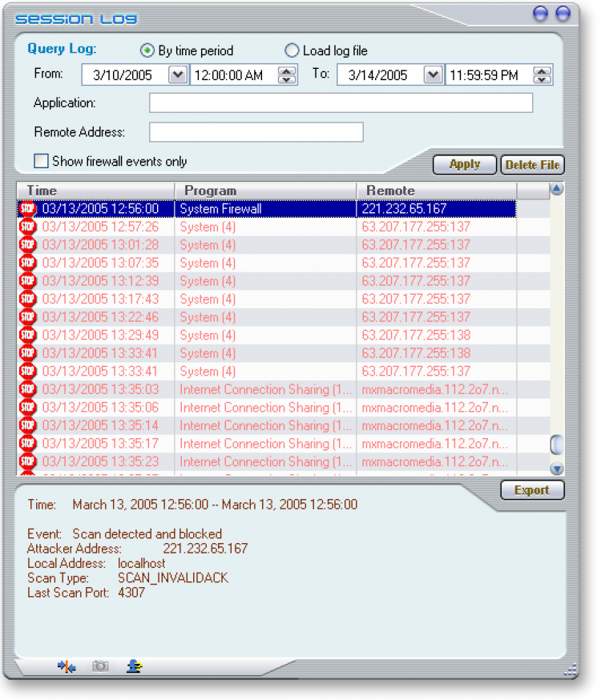Click the stop icon on the 13:35:03 row

[28, 389]
